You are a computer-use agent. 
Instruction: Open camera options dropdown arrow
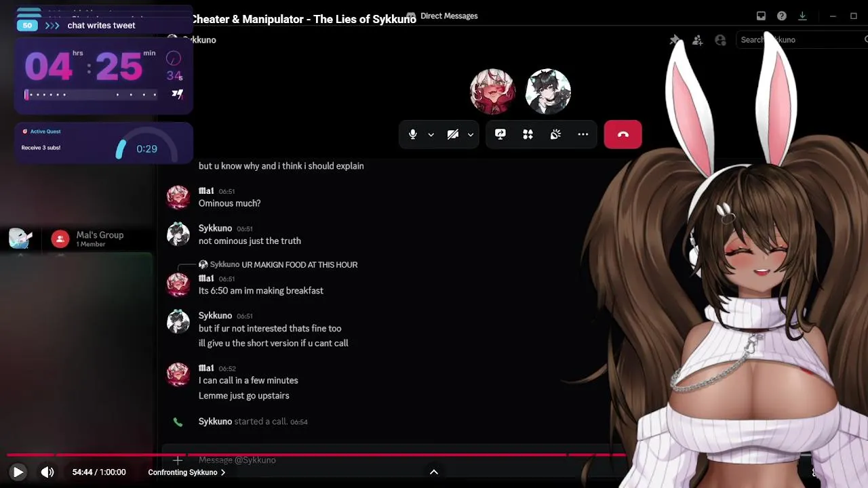[x=471, y=135]
